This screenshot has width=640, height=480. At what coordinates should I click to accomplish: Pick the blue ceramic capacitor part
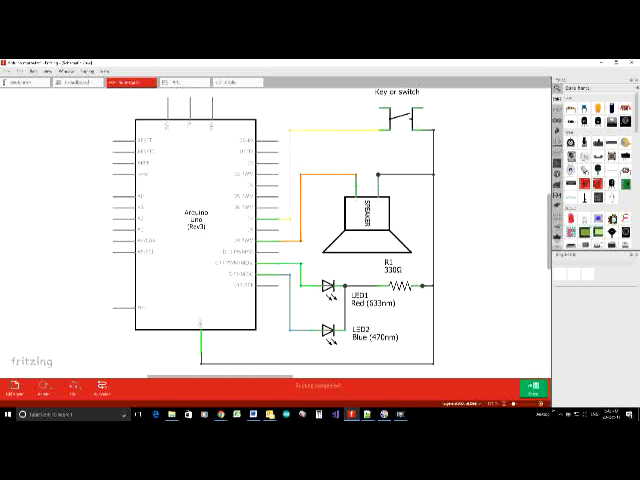(x=584, y=109)
